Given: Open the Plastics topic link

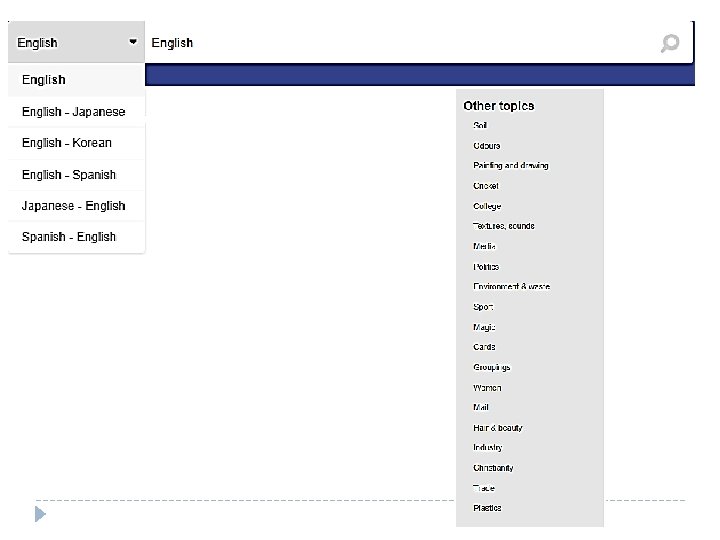Looking at the screenshot, I should (487, 508).
